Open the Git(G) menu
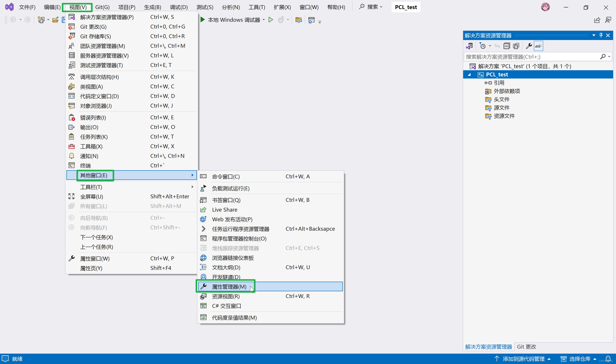Screen dimensions: 616x364 click(x=102, y=7)
